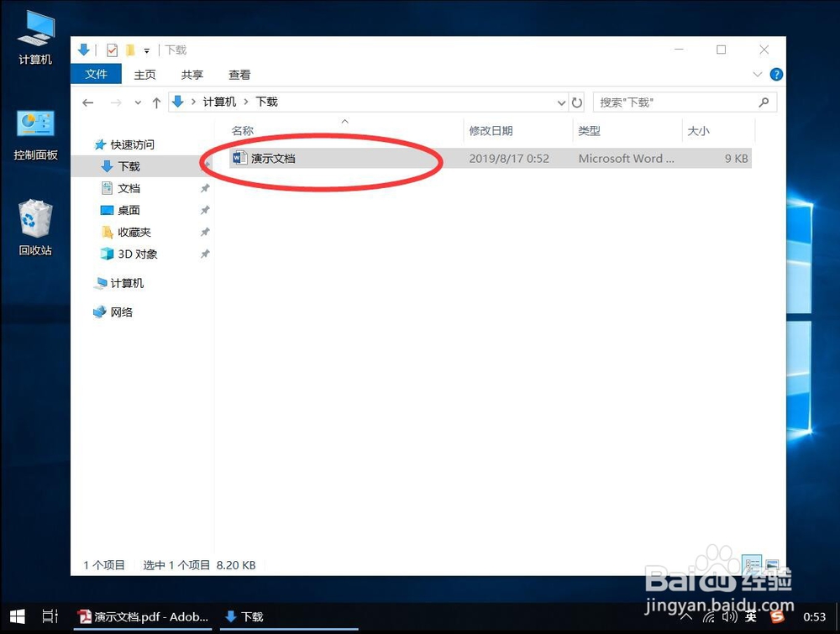Click 计算机 in the address bar breadcrumb
Image resolution: width=840 pixels, height=634 pixels.
tap(219, 102)
